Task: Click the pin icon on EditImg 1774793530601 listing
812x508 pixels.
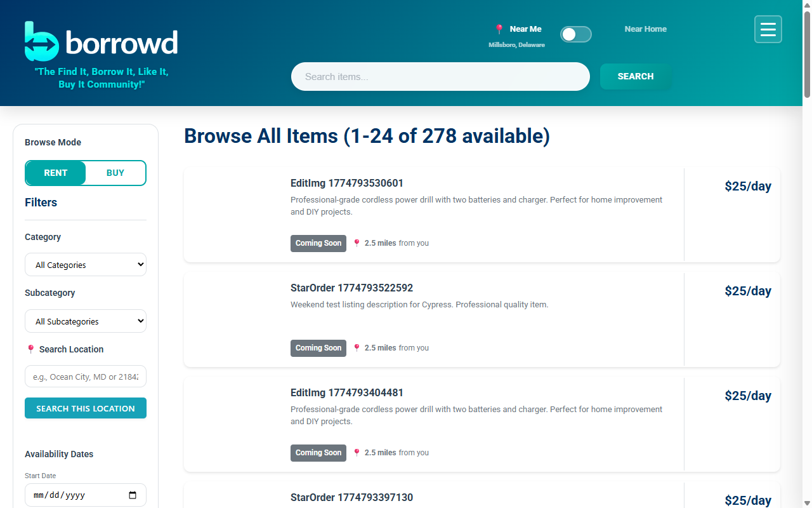Action: click(x=357, y=243)
